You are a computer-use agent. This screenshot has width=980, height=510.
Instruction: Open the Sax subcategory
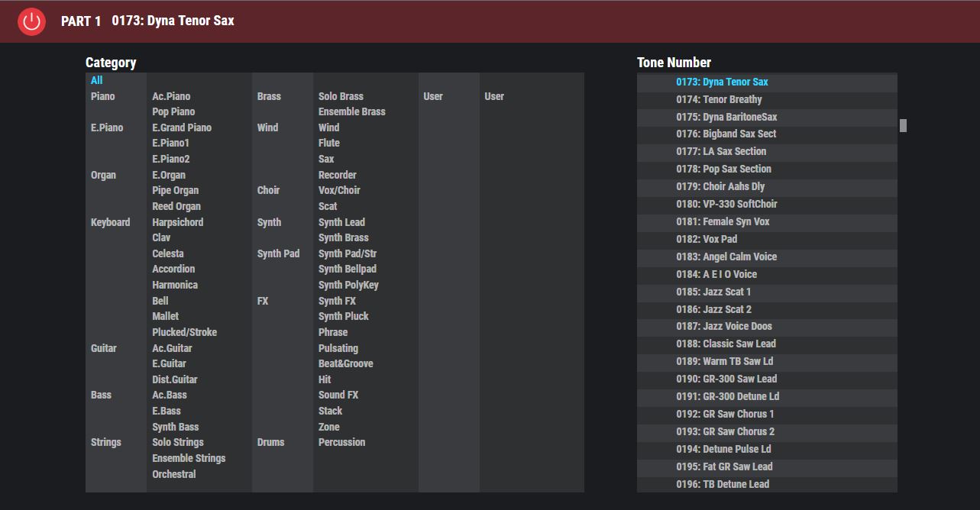pyautogui.click(x=326, y=159)
